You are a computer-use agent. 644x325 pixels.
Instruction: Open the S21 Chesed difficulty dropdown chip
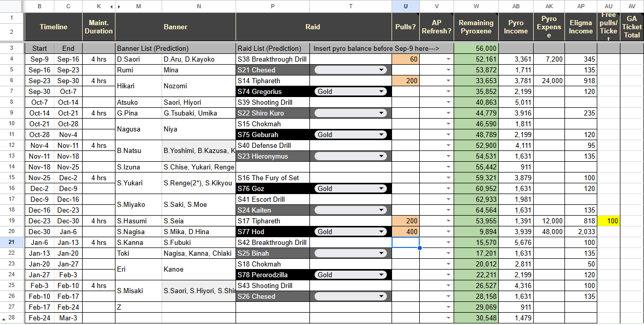tap(350, 70)
